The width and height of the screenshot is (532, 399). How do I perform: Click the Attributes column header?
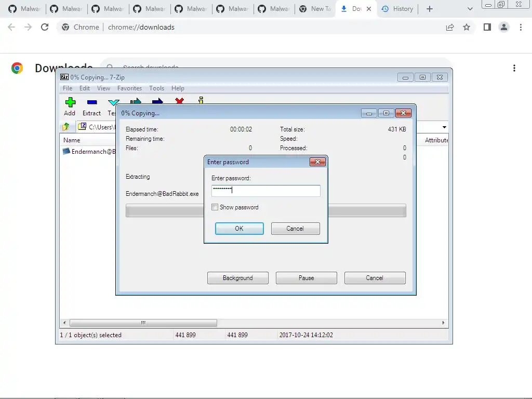[436, 140]
